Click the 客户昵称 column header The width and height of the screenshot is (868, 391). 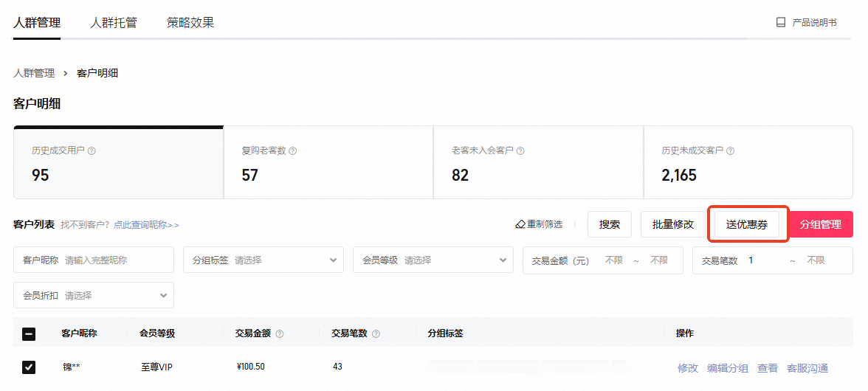(x=79, y=333)
